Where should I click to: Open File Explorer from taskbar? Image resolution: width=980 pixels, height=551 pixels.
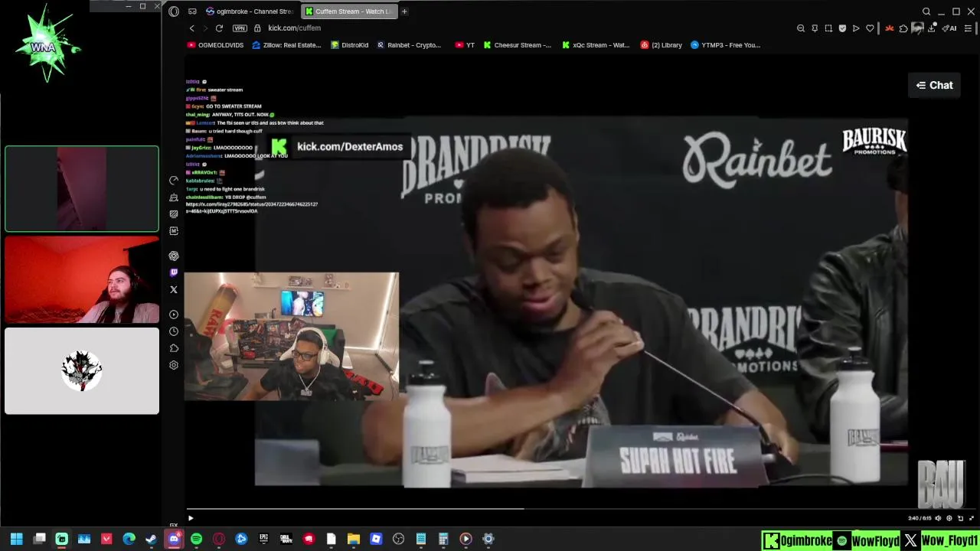(353, 539)
